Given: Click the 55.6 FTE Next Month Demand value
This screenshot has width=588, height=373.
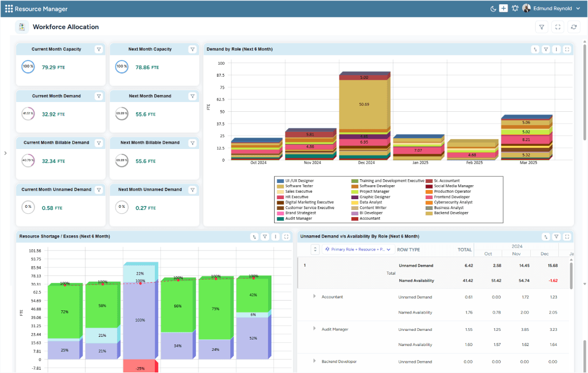Looking at the screenshot, I should pos(146,114).
